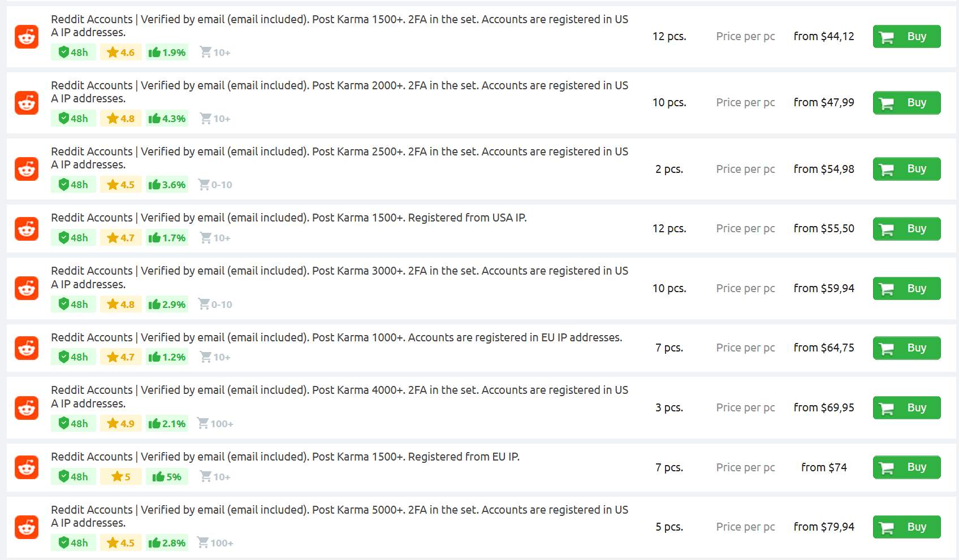
Task: Click Reddit icon of Karma 5000+ listing
Action: pos(27,527)
